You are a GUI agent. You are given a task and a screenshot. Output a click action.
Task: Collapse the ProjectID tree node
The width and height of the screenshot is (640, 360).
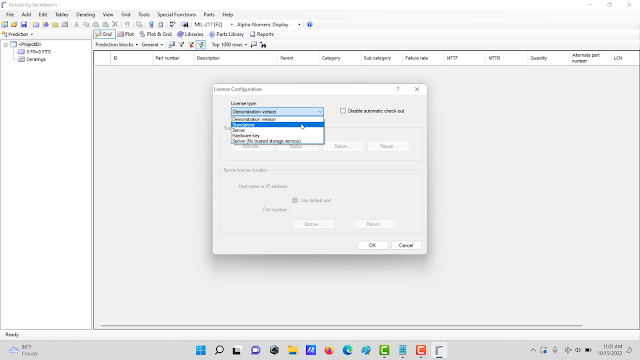point(6,44)
